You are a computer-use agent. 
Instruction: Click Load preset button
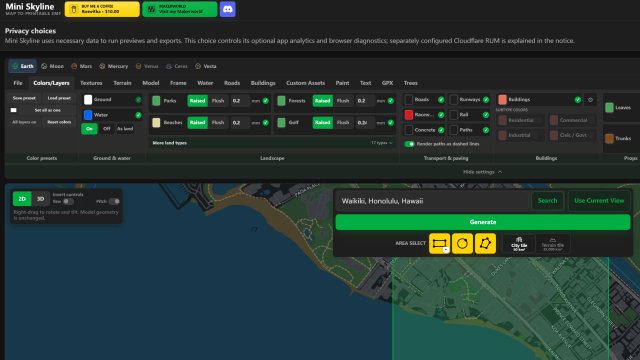pyautogui.click(x=59, y=98)
